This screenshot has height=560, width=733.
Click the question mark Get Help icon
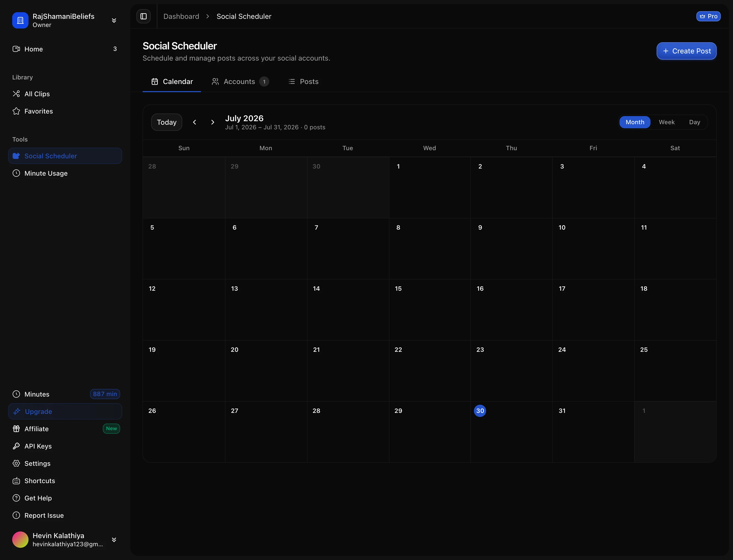pos(16,498)
